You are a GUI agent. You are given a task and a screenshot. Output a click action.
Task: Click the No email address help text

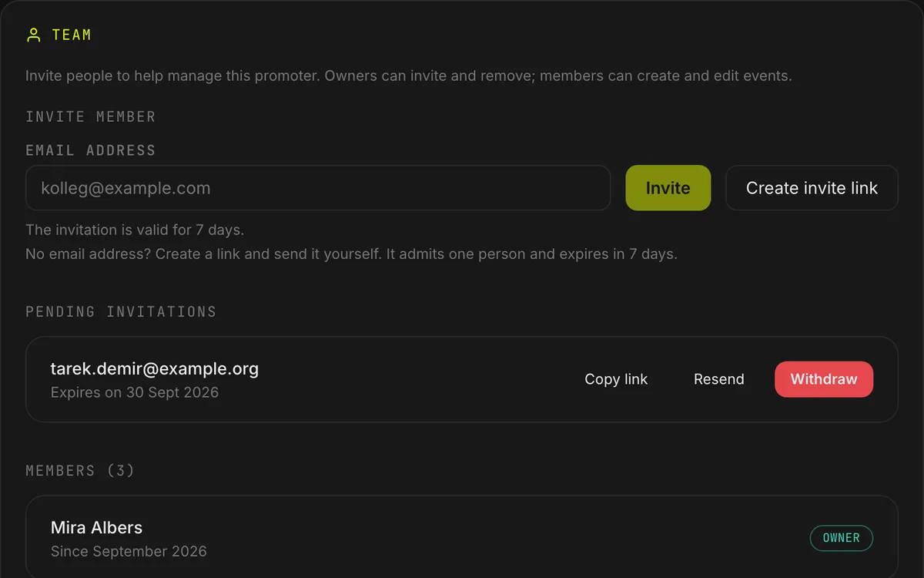(x=351, y=254)
